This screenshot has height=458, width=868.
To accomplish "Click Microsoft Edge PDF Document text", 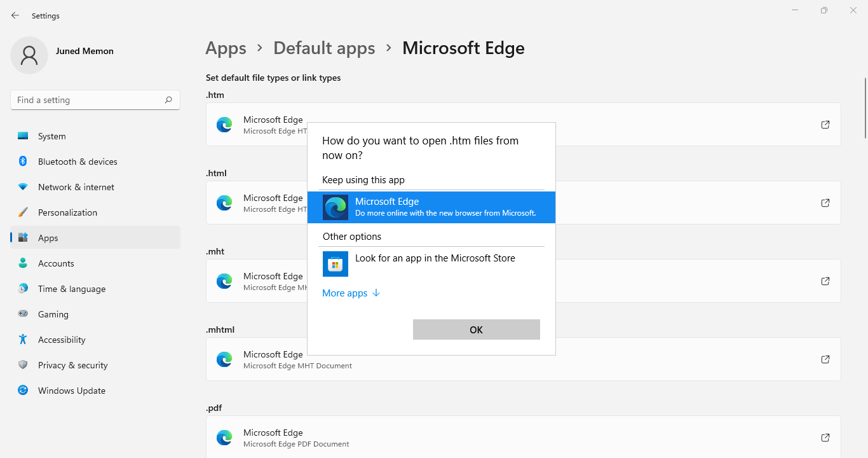I will click(296, 444).
